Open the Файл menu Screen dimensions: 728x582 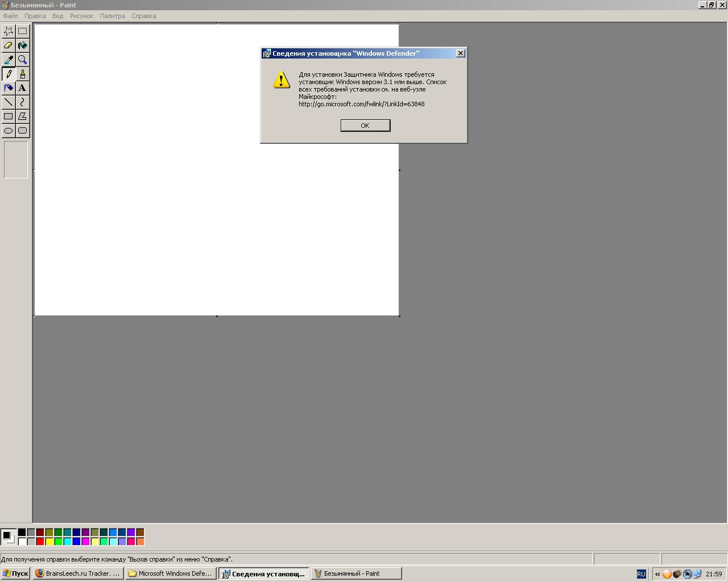point(10,16)
